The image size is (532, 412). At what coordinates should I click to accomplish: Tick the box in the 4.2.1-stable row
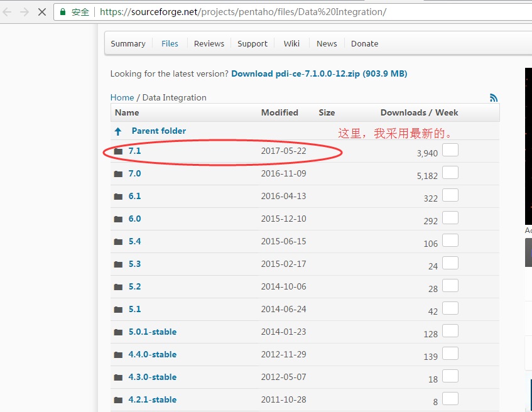450,398
